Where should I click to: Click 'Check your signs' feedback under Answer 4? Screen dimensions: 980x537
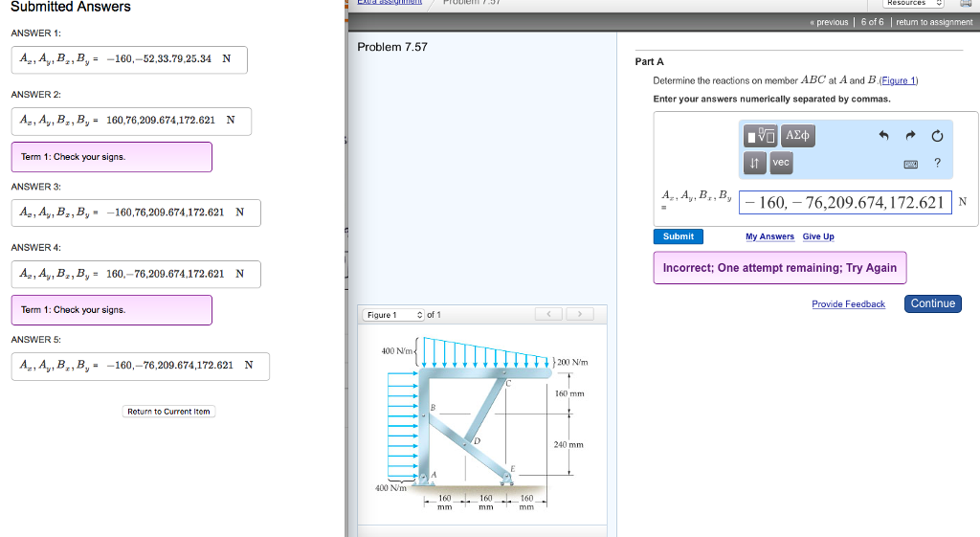[x=111, y=310]
